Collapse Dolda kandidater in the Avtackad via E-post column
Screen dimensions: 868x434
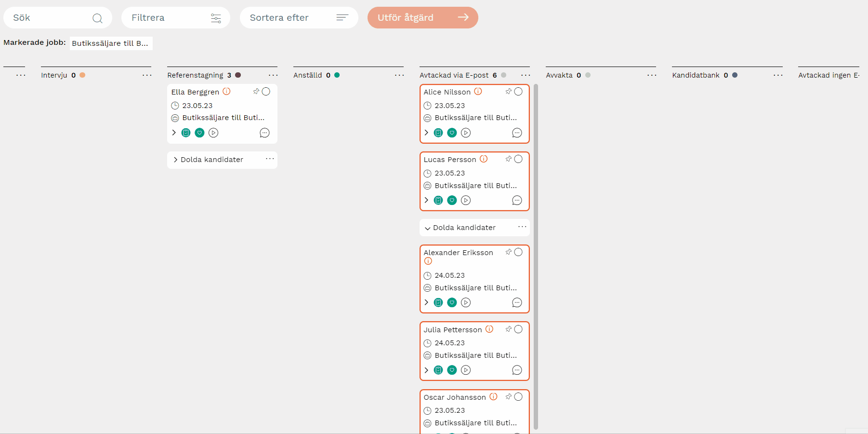pos(427,228)
